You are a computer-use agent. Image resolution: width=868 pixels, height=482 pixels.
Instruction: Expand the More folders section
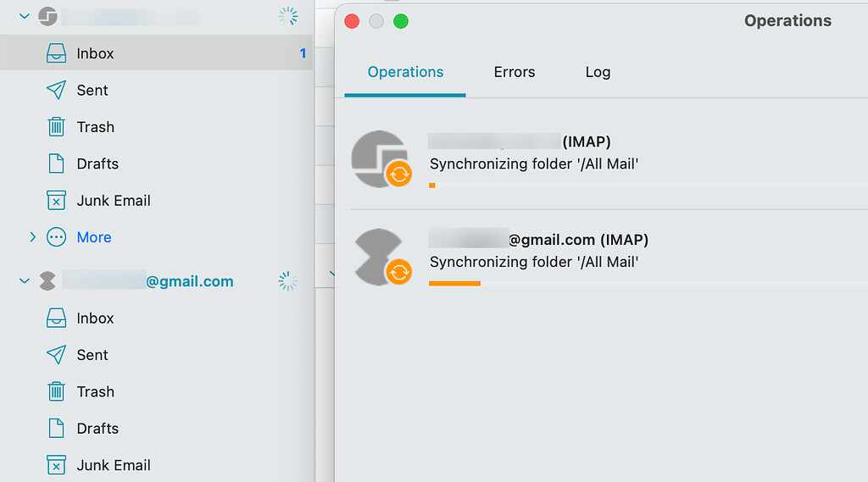[32, 237]
